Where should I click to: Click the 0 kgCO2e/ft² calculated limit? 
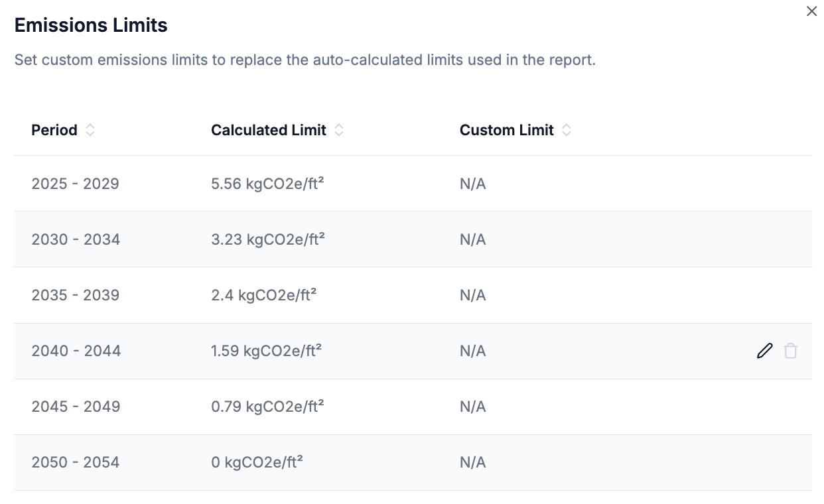tap(257, 462)
